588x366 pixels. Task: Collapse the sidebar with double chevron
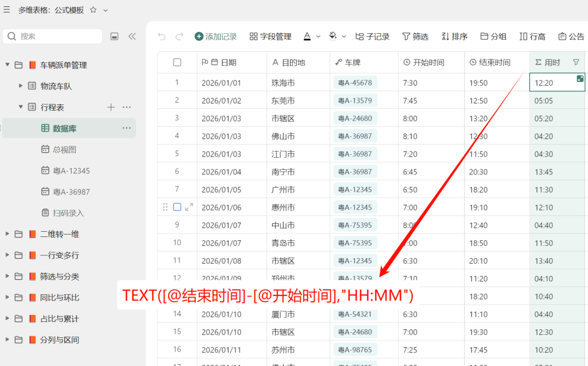pyautogui.click(x=132, y=36)
